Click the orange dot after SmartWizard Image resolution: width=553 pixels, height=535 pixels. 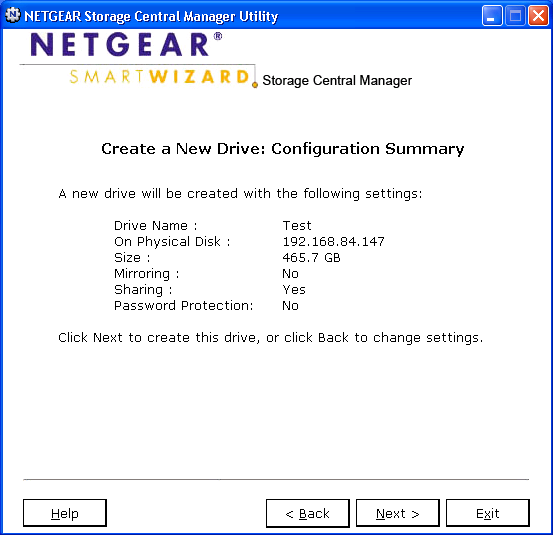coord(255,85)
